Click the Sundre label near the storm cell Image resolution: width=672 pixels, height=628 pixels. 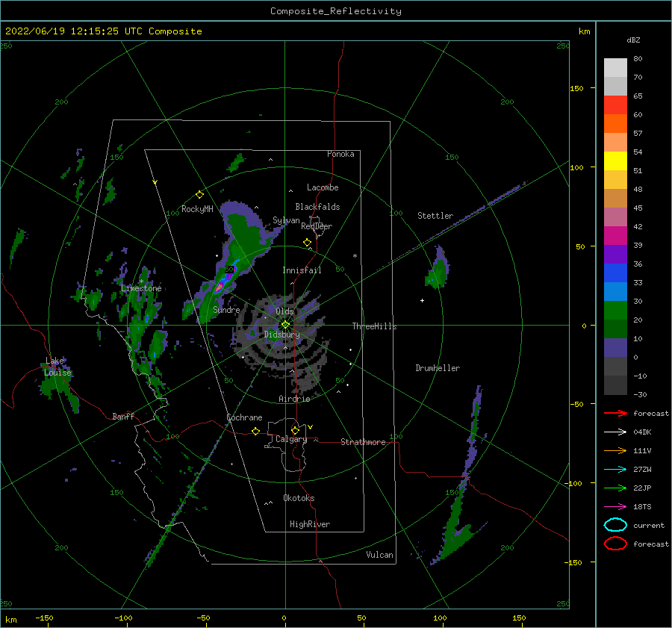click(x=226, y=309)
